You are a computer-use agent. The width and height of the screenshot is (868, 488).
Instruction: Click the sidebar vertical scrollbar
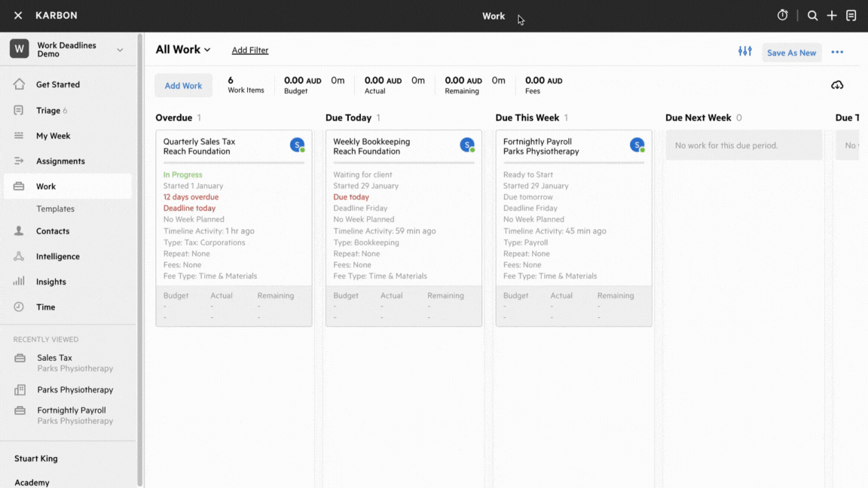140,260
